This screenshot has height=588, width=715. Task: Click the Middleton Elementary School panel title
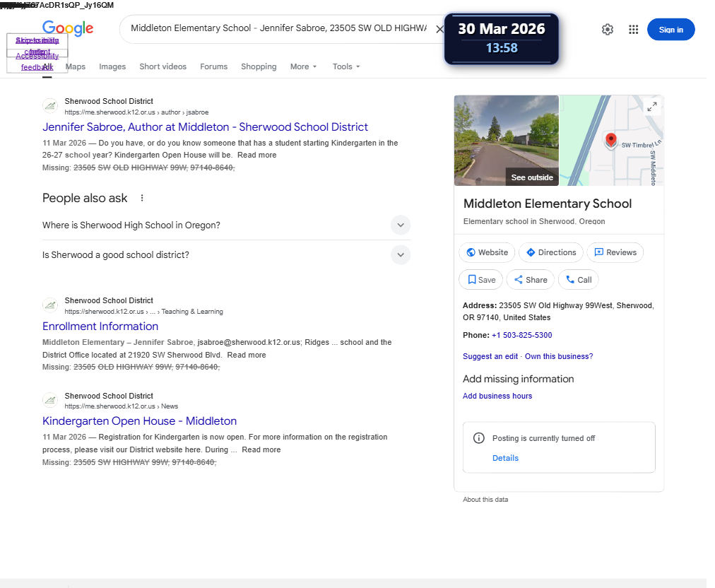547,204
